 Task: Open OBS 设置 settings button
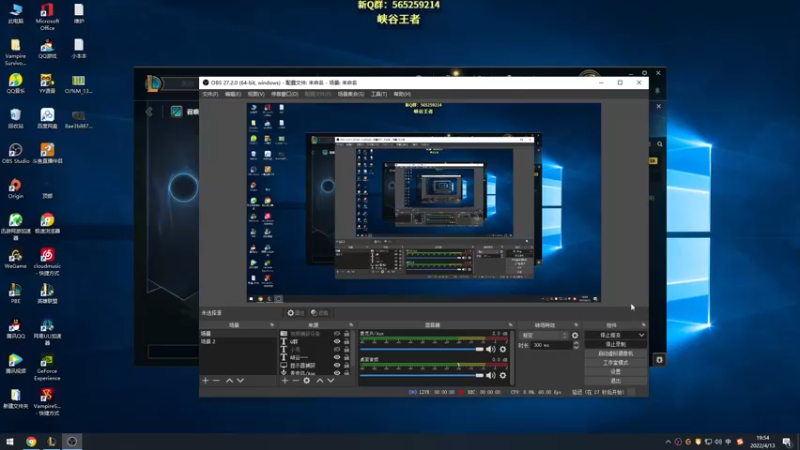point(616,372)
